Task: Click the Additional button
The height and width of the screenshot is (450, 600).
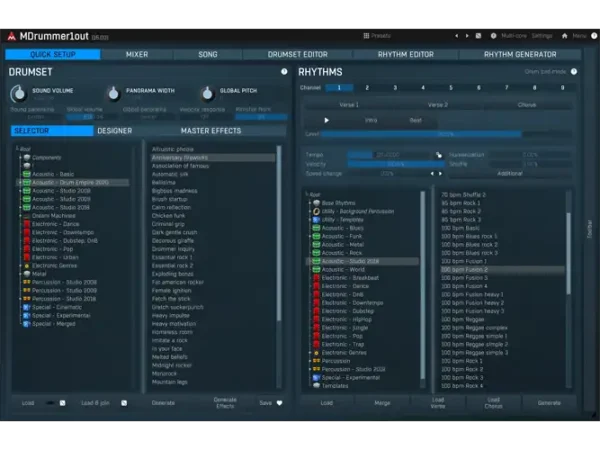Action: tap(510, 173)
